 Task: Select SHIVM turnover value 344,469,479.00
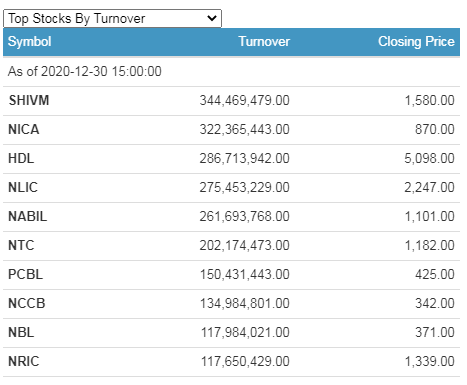pos(245,100)
